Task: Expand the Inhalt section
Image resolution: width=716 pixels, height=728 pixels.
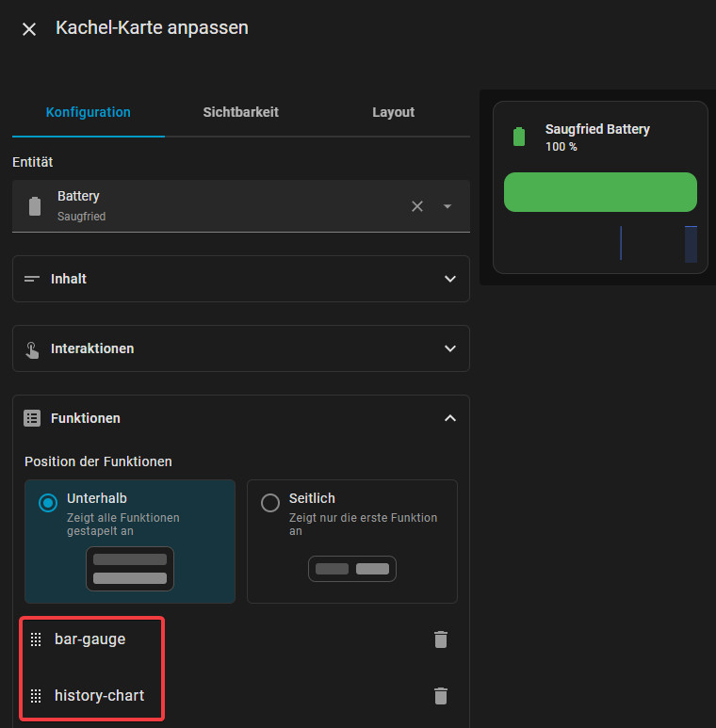Action: (x=241, y=279)
